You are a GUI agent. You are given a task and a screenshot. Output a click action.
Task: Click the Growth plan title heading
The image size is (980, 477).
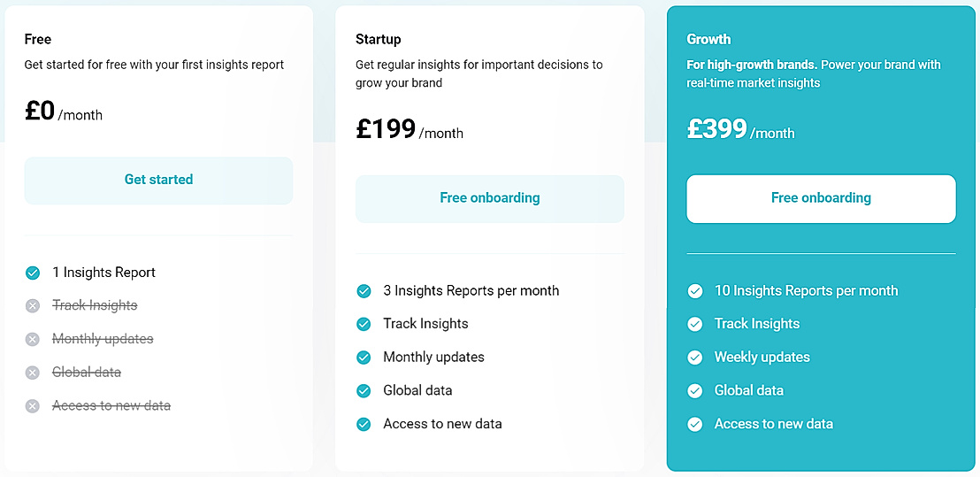[708, 39]
